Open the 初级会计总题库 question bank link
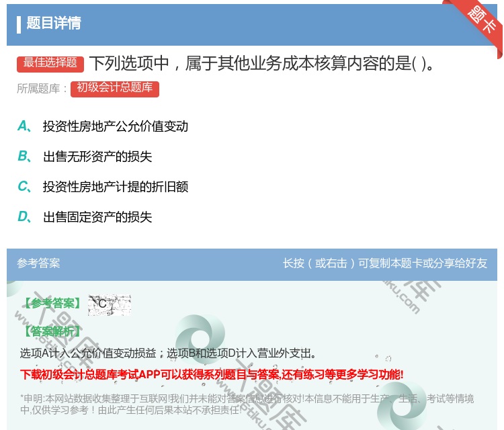 (115, 89)
